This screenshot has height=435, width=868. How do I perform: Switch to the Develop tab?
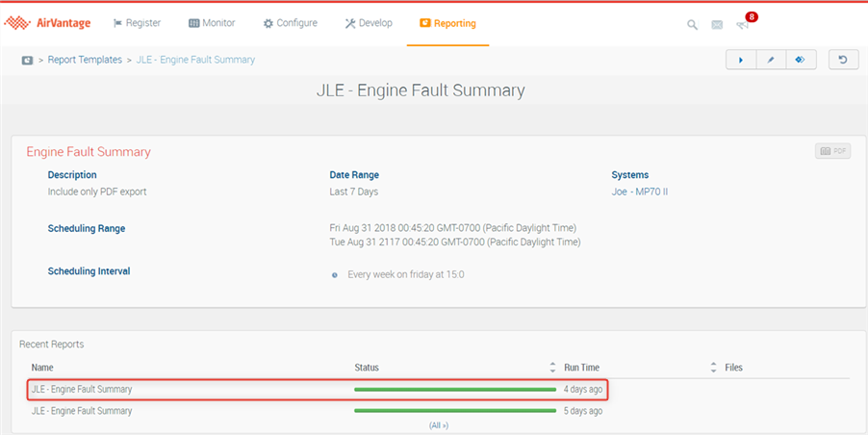369,23
